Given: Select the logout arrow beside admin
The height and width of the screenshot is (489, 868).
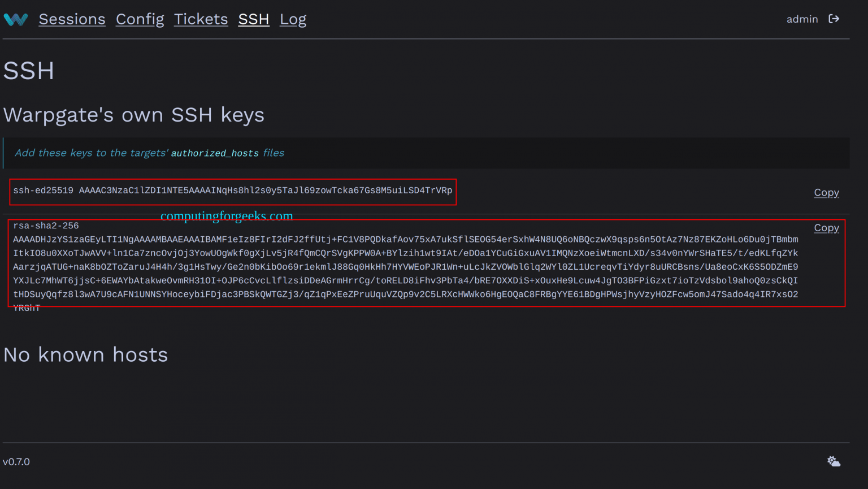Looking at the screenshot, I should point(834,19).
